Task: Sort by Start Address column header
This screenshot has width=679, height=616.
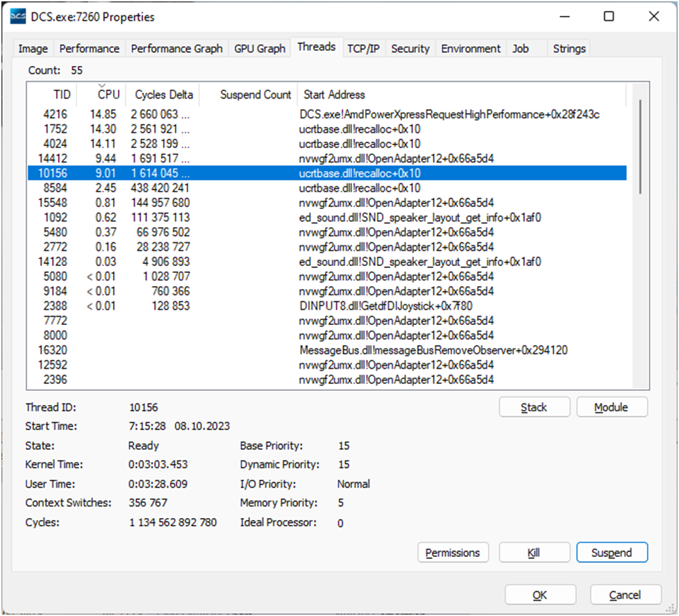Action: 462,94
